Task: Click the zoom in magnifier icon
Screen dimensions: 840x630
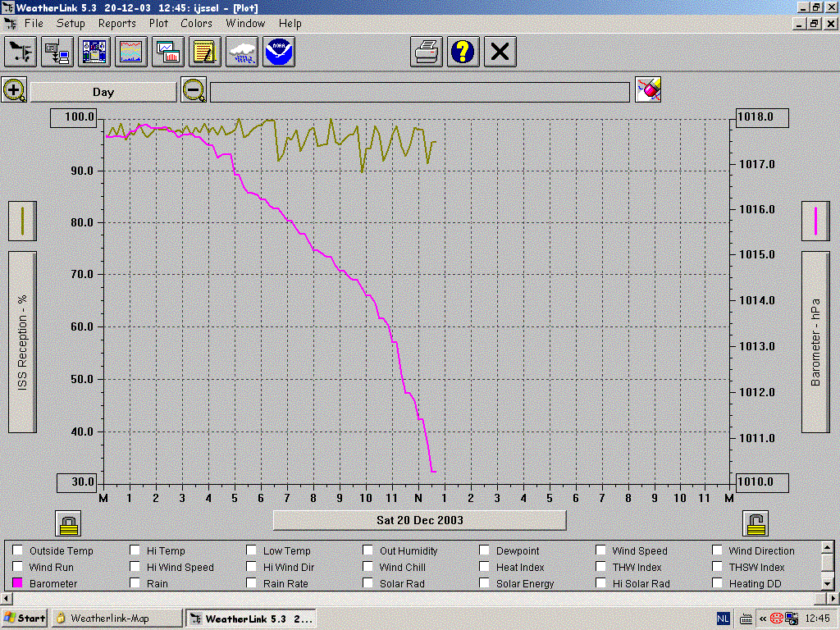Action: tap(15, 90)
